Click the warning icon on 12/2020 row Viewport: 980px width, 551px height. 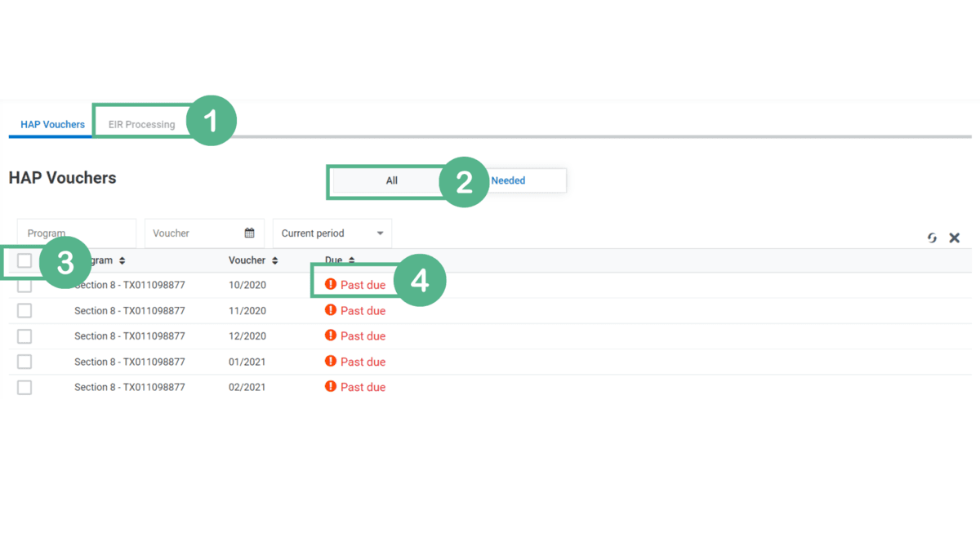point(331,335)
